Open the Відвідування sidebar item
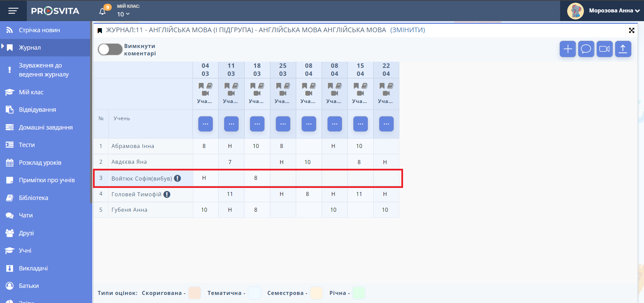The height and width of the screenshot is (303, 644). 37,110
